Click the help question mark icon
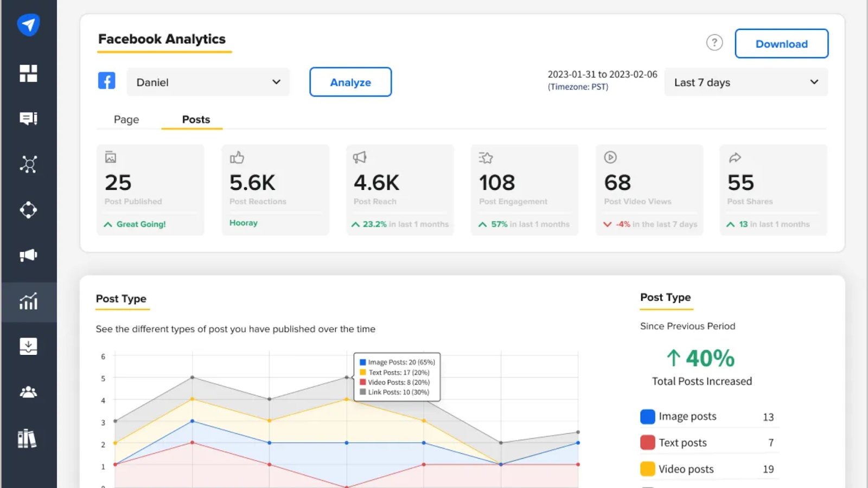 tap(714, 42)
